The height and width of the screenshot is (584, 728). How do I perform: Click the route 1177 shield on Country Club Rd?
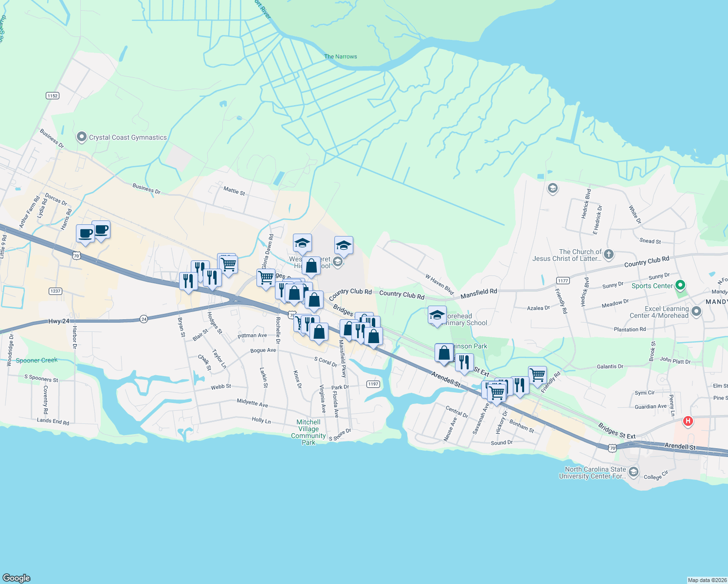pos(563,281)
